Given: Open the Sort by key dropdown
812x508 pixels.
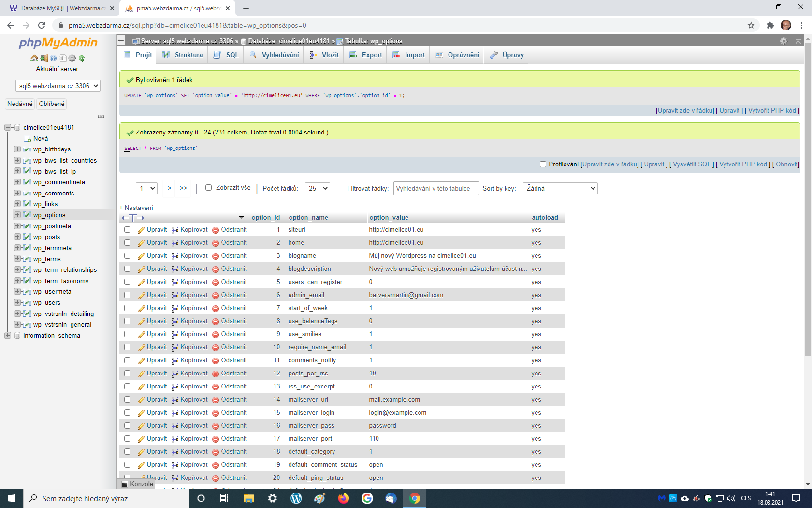Looking at the screenshot, I should pos(560,188).
